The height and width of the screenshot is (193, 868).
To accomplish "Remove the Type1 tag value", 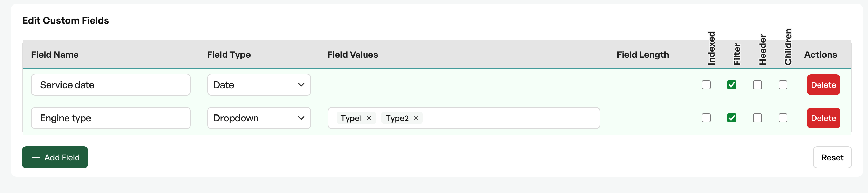I will click(x=369, y=118).
